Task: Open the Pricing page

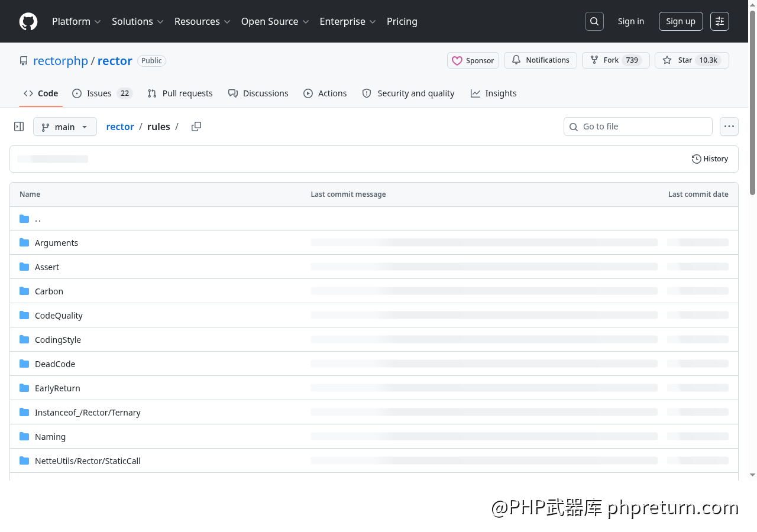Action: coord(402,21)
